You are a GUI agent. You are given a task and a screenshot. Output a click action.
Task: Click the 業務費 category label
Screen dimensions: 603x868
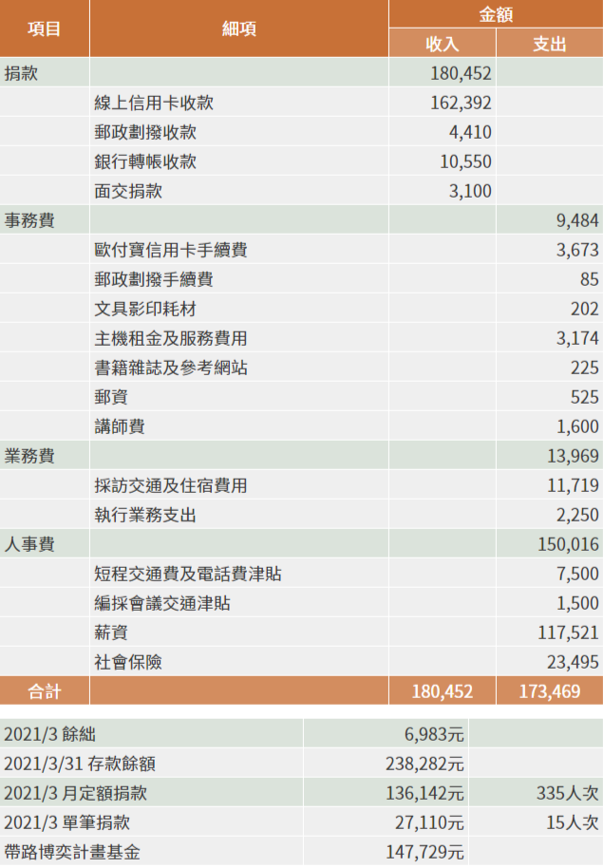click(29, 456)
